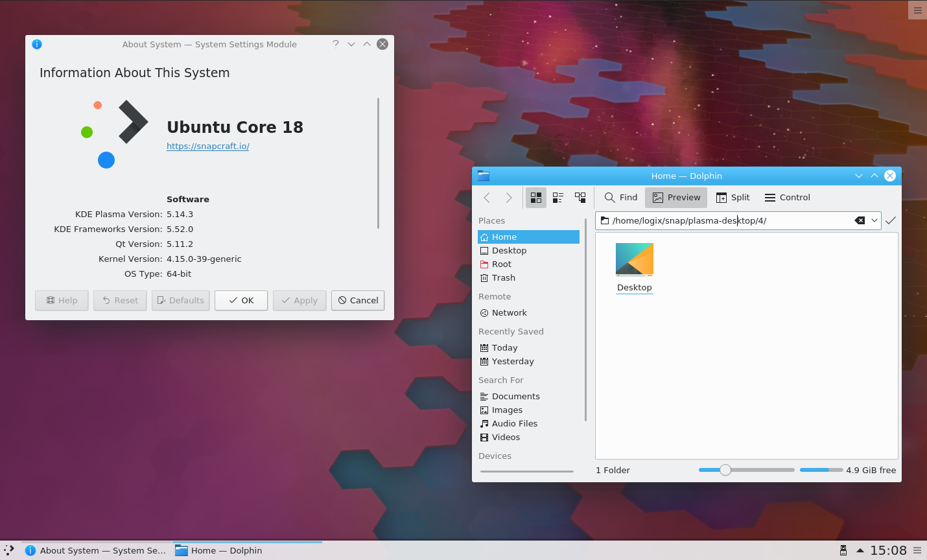Click the free disk space bar
The height and width of the screenshot is (560, 927).
coord(821,470)
